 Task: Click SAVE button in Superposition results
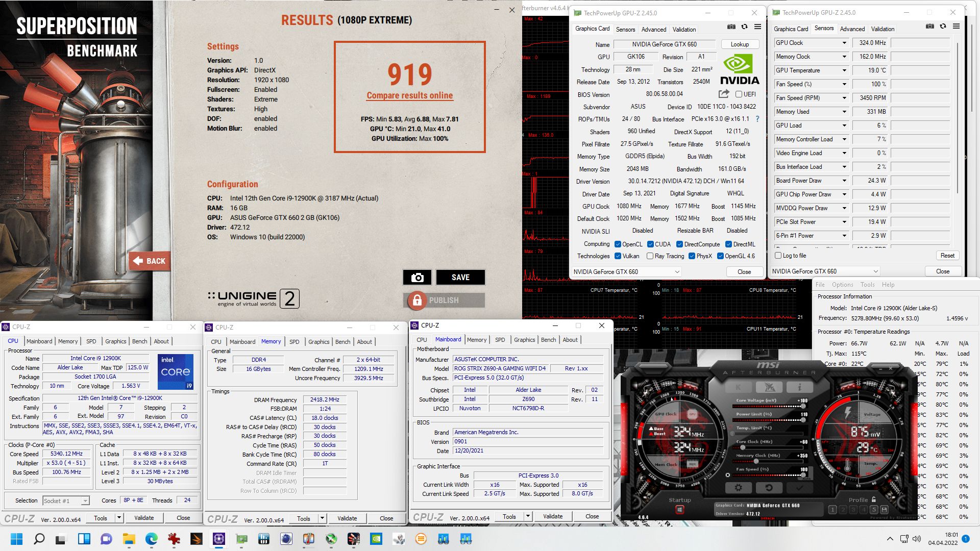460,277
